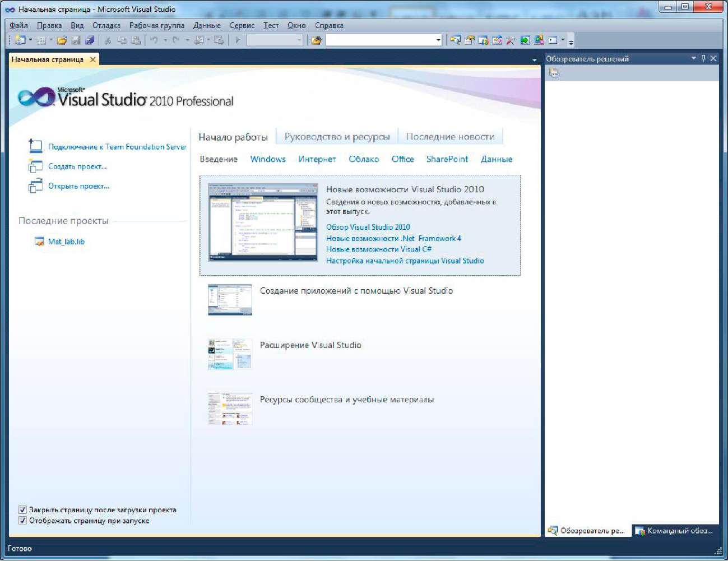The image size is (728, 561).
Task: Open the Обозреватель решений panel position dropdown
Action: 694,58
